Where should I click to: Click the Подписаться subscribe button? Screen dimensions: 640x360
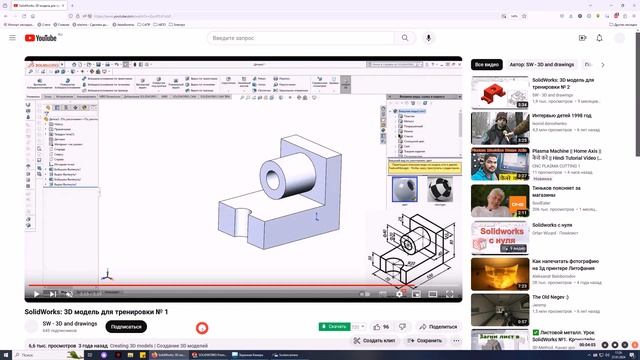coord(126,327)
